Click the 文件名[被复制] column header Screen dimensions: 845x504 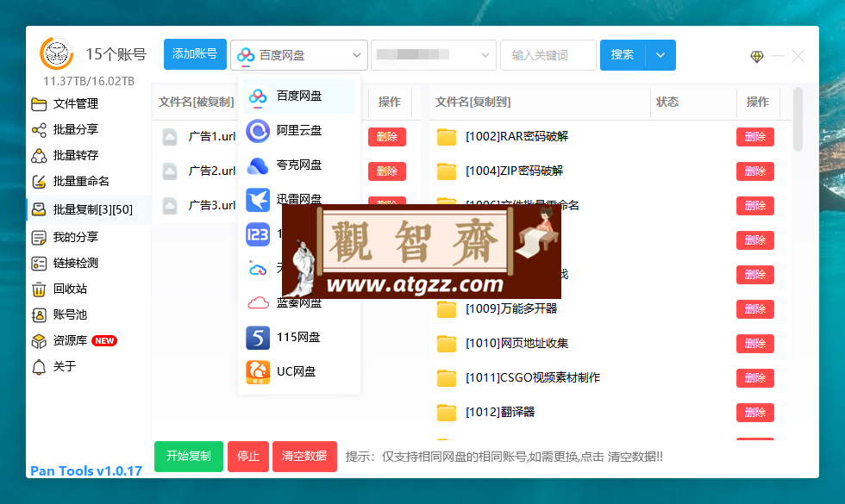(197, 102)
